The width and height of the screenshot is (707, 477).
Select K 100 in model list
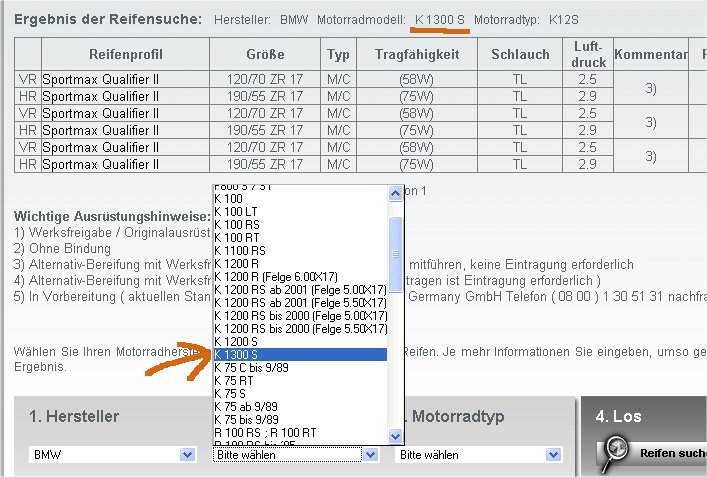point(300,199)
